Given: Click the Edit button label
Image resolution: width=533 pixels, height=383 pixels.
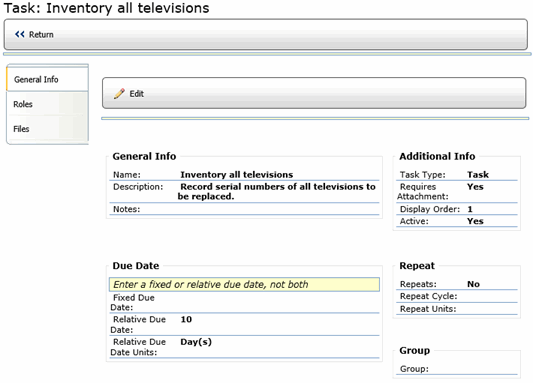Looking at the screenshot, I should (137, 94).
